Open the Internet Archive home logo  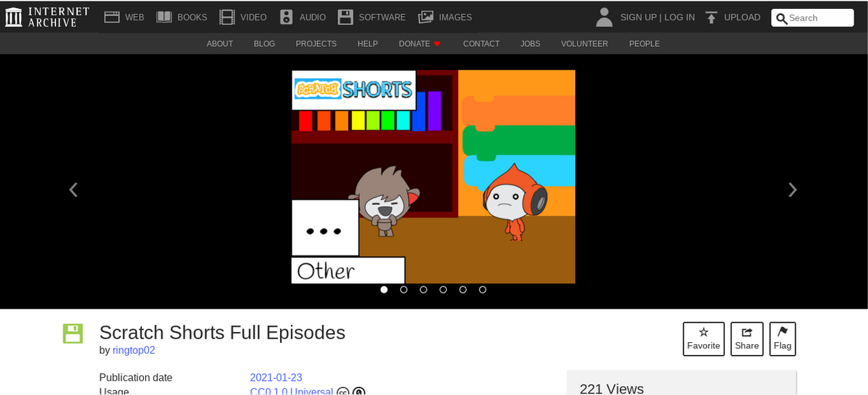tap(47, 17)
